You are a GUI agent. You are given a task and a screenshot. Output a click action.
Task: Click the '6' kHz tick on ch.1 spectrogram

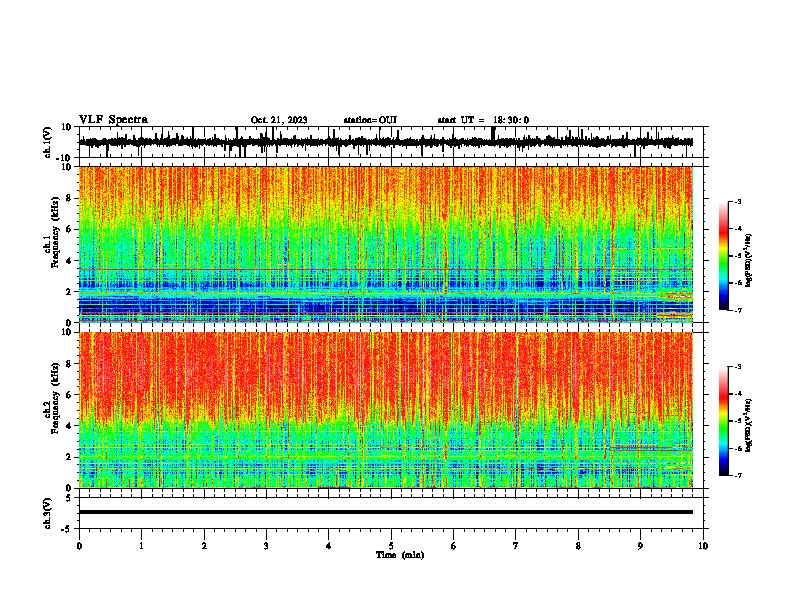pyautogui.click(x=69, y=229)
